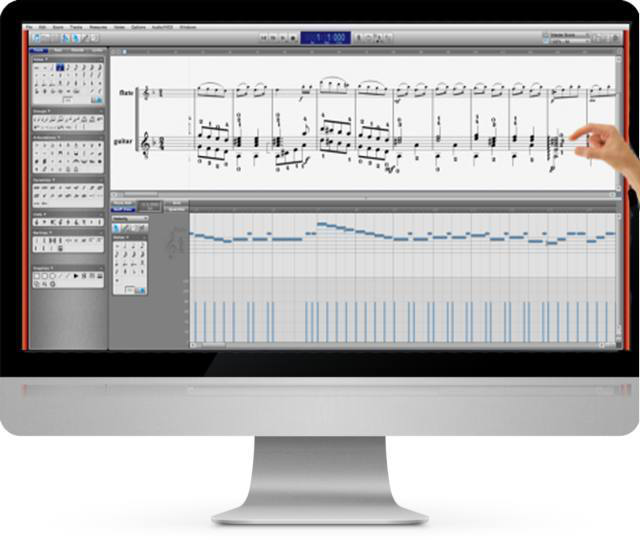Switch to the first palette tab

click(39, 49)
